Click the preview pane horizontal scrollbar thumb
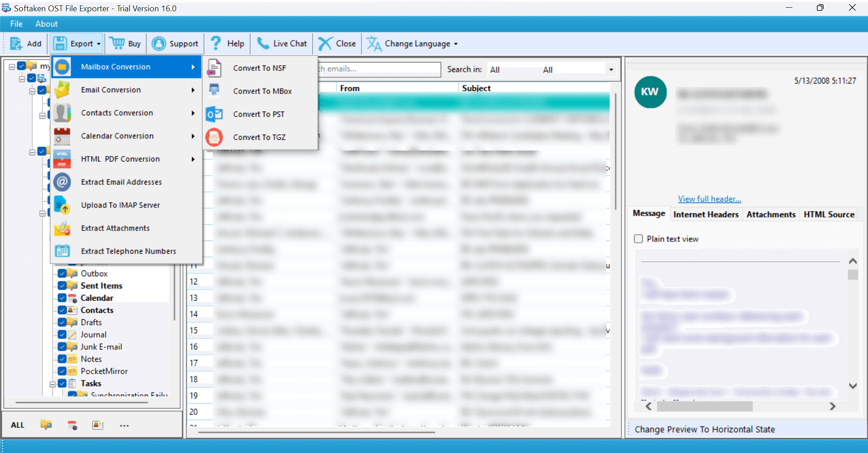 coord(705,406)
